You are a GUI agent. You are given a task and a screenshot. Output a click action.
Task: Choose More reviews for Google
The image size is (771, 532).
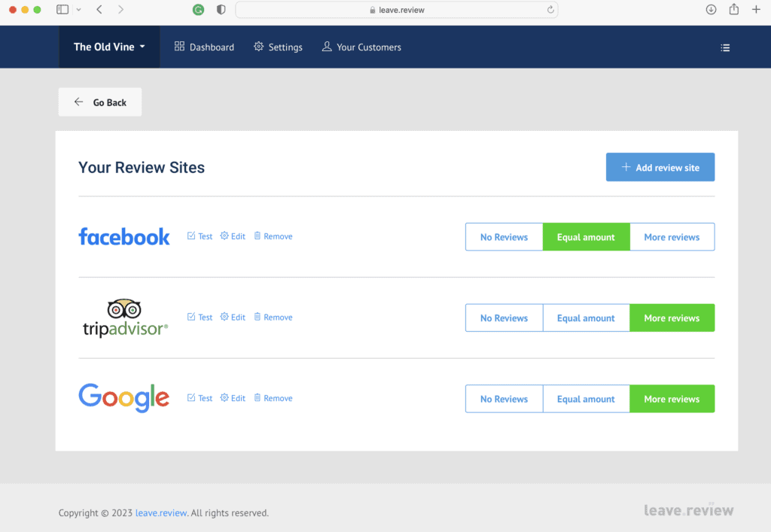(672, 399)
